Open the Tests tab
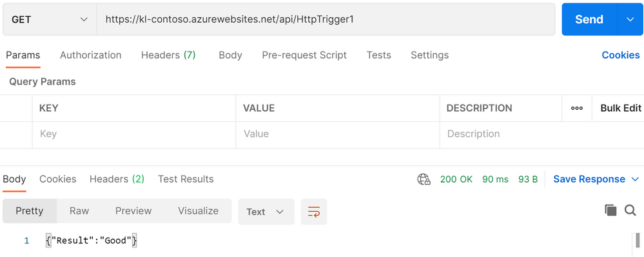The height and width of the screenshot is (257, 644). (x=378, y=55)
